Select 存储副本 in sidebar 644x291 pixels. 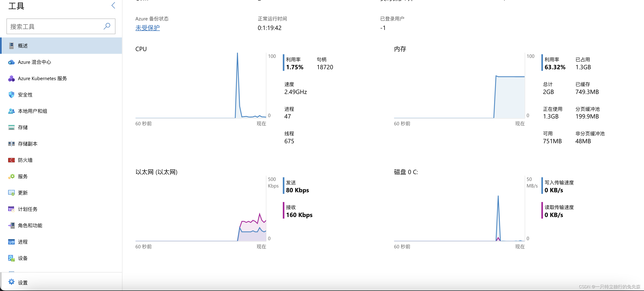[x=61, y=144]
